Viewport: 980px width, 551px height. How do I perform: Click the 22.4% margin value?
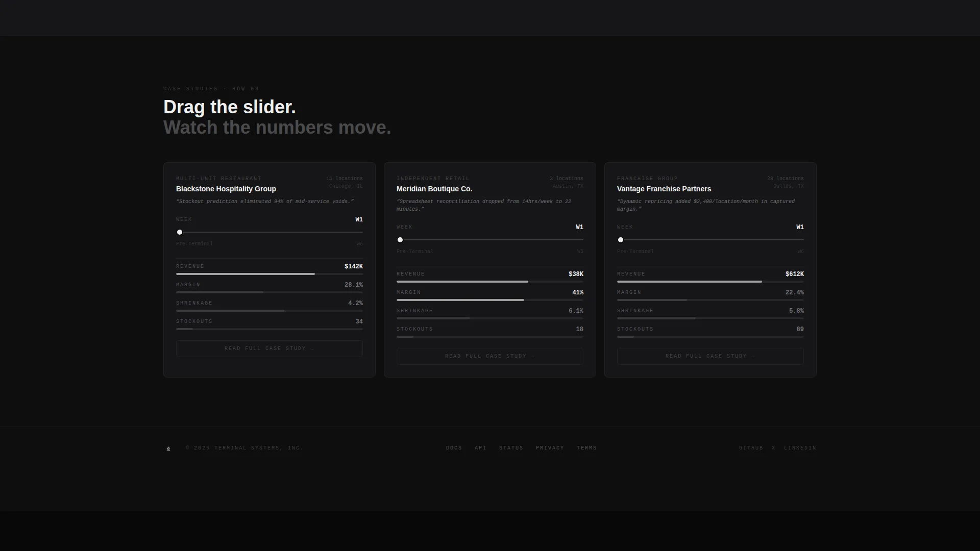click(x=794, y=292)
